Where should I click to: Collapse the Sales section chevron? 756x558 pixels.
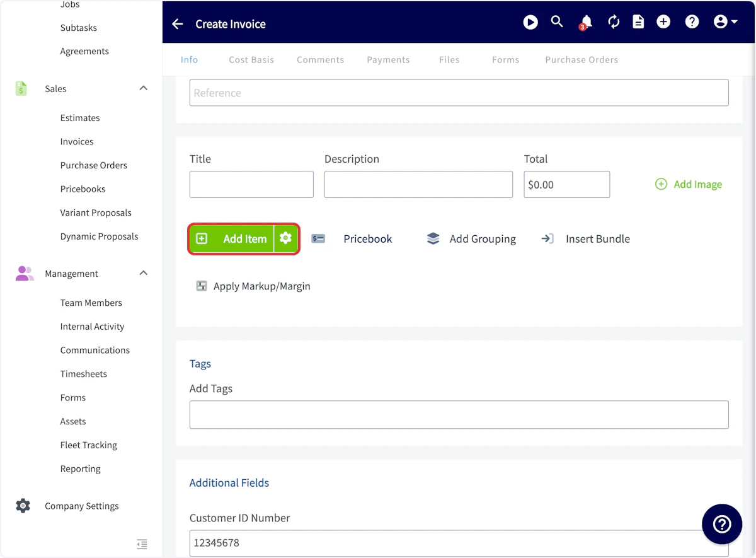click(144, 88)
